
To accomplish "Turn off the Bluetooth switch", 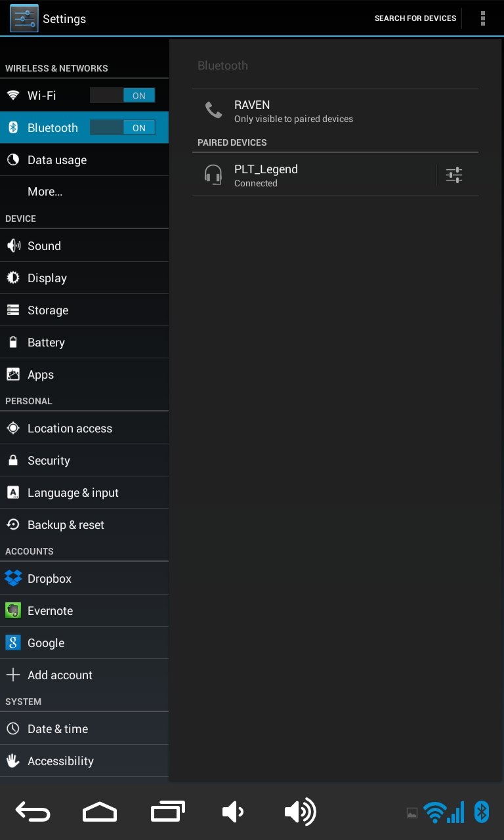I will 123,128.
